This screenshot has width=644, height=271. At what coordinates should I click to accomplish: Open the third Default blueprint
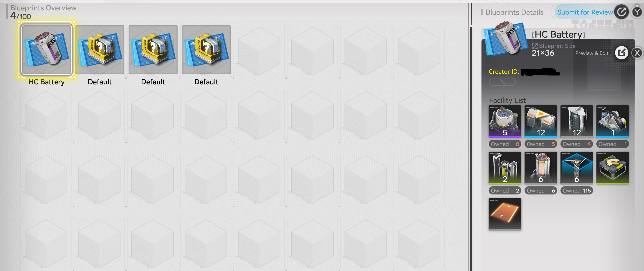(206, 49)
